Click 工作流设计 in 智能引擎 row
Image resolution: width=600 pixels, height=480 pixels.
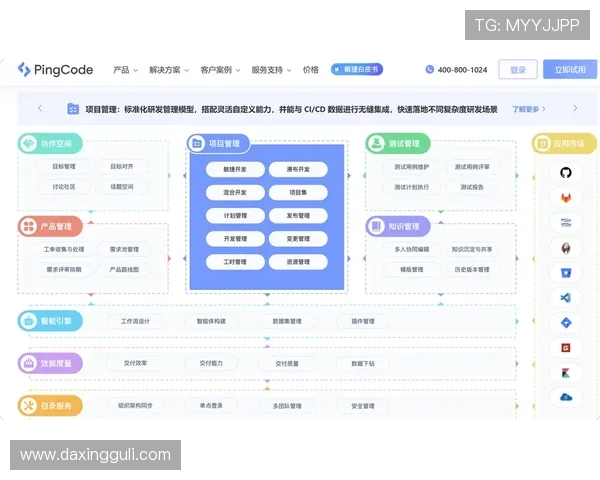point(135,321)
